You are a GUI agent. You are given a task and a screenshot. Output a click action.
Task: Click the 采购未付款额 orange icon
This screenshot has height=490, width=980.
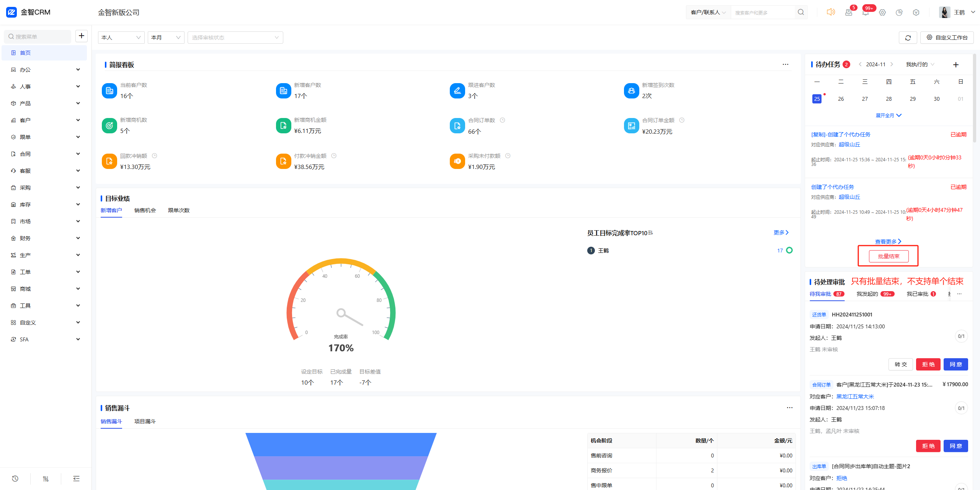457,161
